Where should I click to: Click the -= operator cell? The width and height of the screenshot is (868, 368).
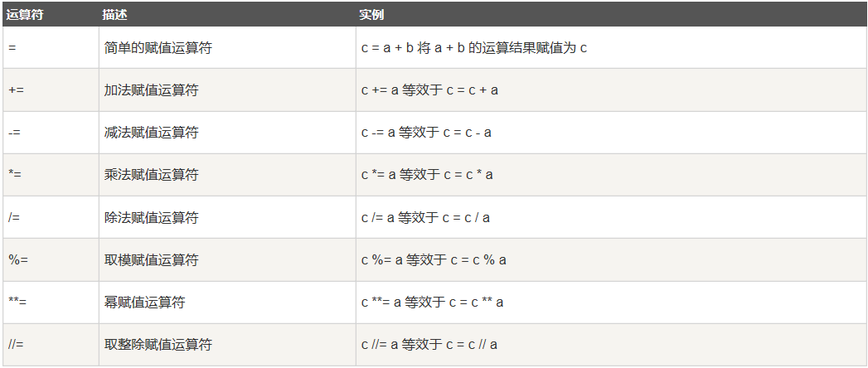point(13,133)
